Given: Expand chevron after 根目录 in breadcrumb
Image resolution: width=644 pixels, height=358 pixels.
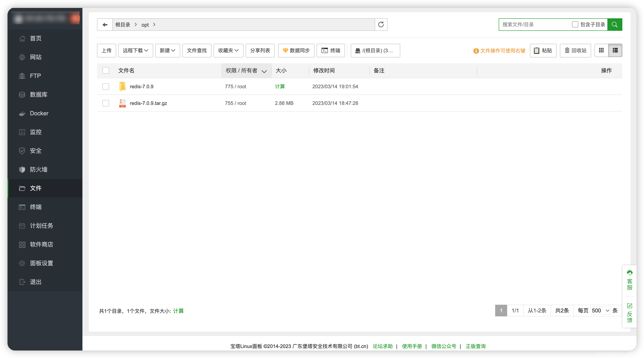Looking at the screenshot, I should [136, 25].
